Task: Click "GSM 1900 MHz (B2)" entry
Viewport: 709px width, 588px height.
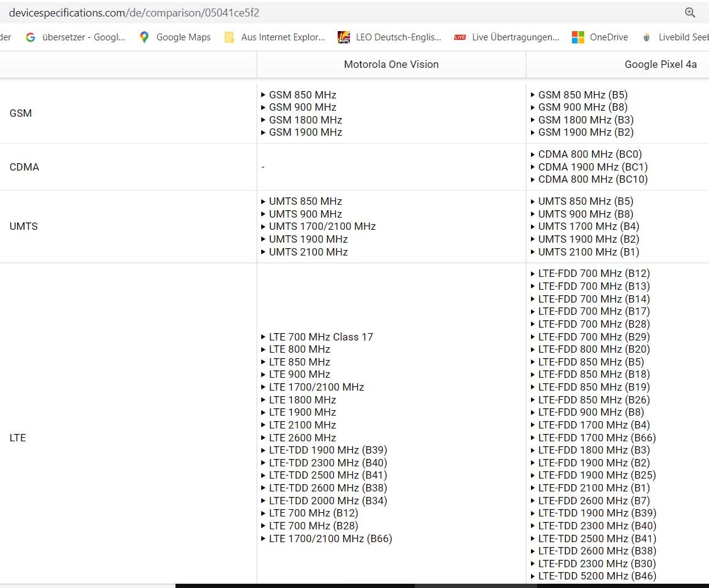Action: (x=586, y=132)
